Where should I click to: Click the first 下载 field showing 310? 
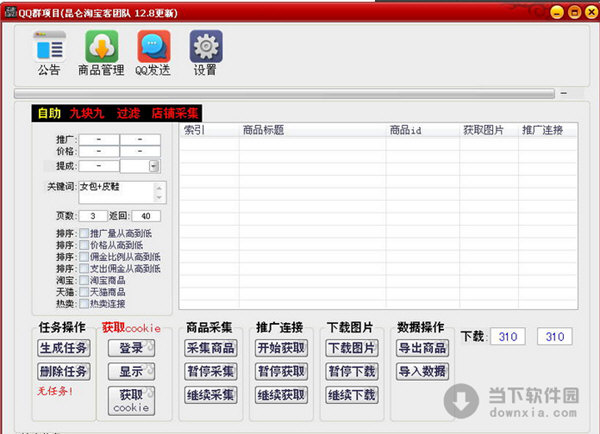508,336
